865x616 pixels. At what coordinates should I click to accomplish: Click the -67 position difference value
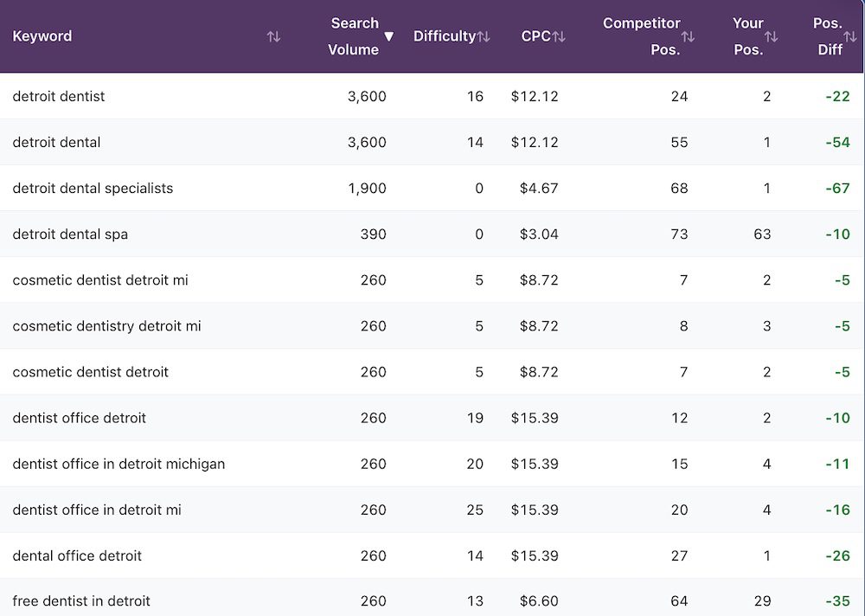coord(837,188)
